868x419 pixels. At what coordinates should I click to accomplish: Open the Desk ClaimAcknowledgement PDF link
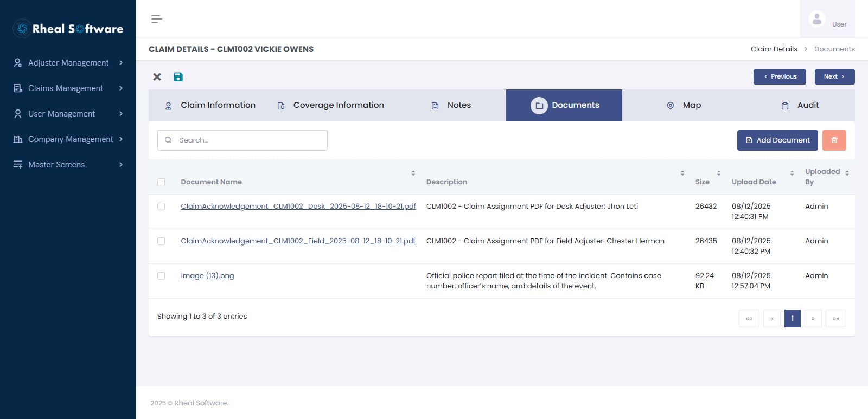pyautogui.click(x=298, y=207)
